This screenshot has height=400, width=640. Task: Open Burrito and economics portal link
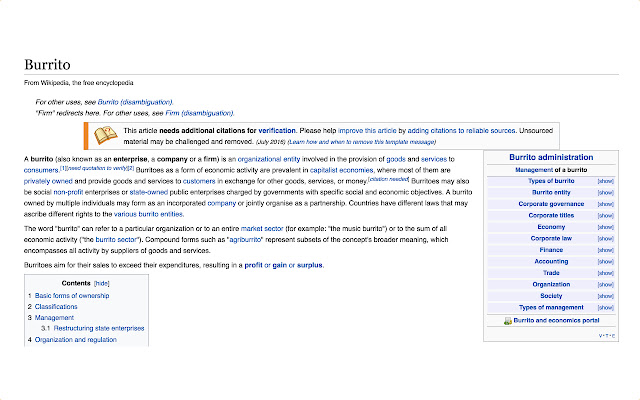[556, 320]
